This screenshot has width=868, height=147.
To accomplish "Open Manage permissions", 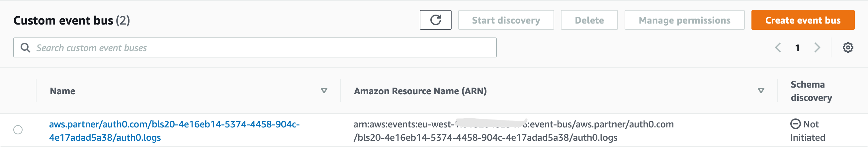I will [684, 20].
